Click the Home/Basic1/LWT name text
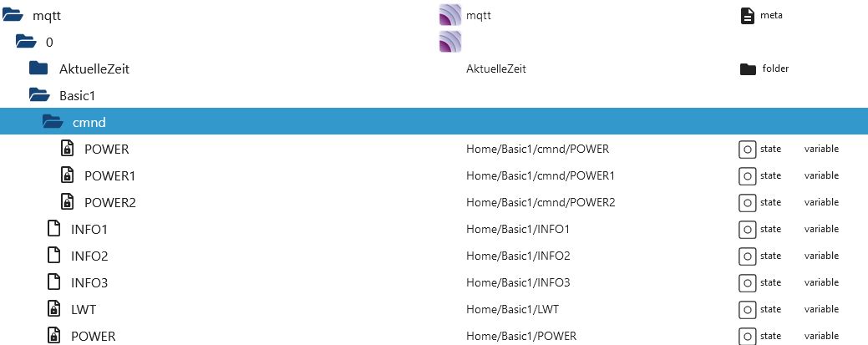The image size is (868, 345). (x=512, y=309)
